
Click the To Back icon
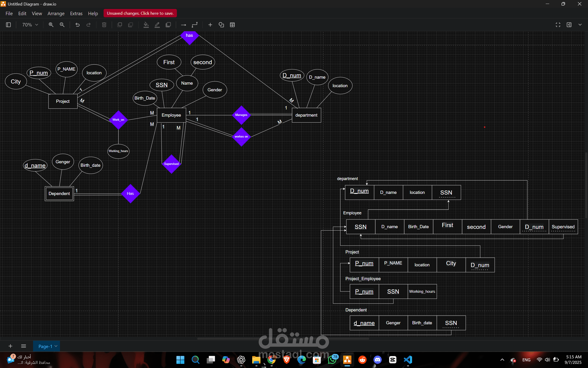(x=131, y=25)
